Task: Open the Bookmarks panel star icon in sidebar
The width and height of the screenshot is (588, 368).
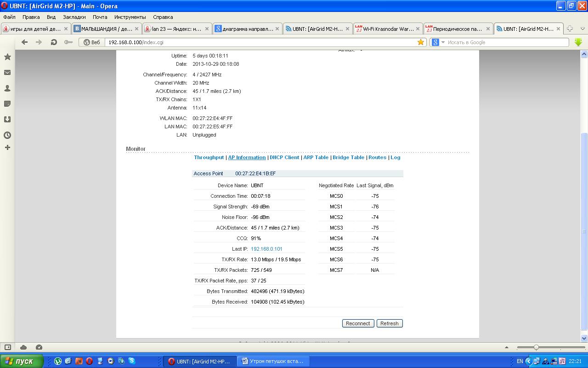Action: pyautogui.click(x=7, y=57)
